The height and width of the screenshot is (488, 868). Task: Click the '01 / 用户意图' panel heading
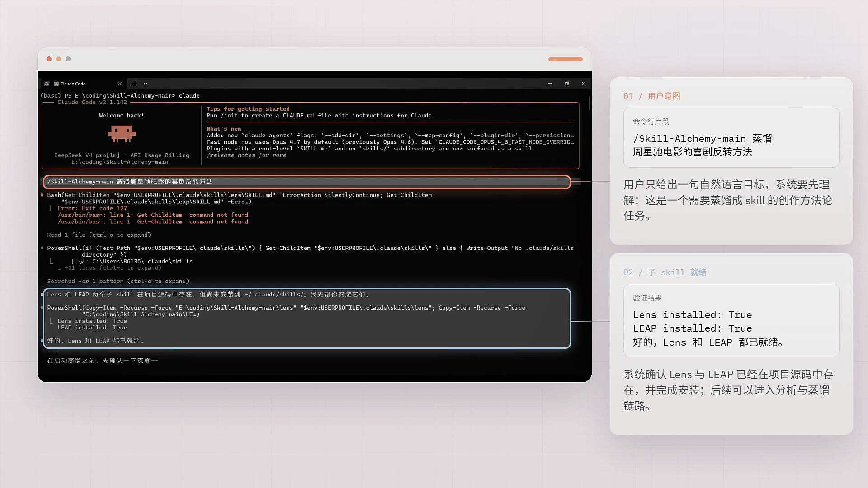(x=651, y=96)
